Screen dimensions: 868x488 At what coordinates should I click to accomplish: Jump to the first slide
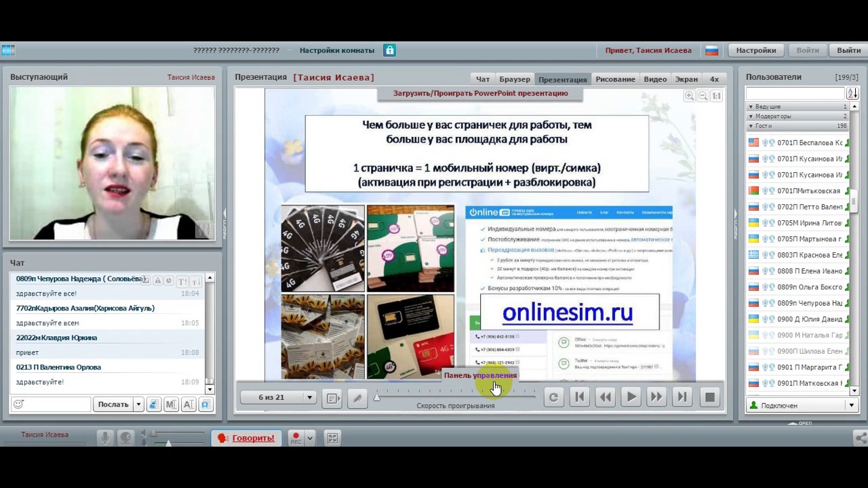(x=579, y=397)
